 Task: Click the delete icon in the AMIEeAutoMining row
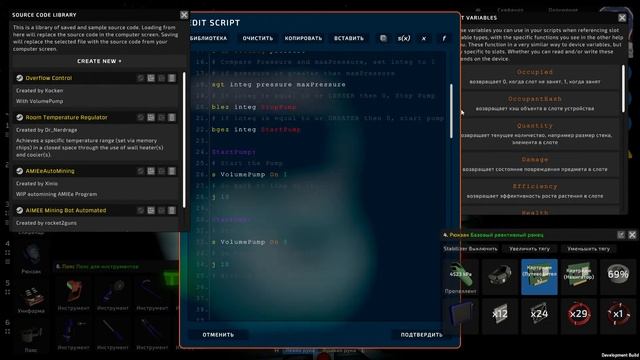click(172, 171)
